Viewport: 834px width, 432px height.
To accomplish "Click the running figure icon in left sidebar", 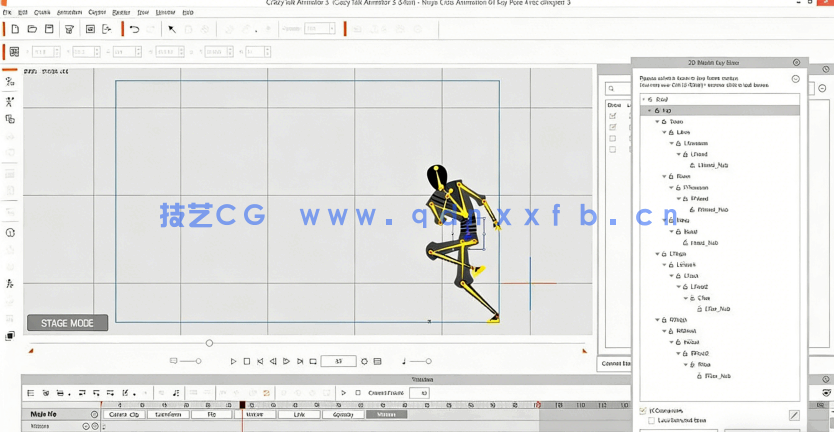I will coord(10,284).
